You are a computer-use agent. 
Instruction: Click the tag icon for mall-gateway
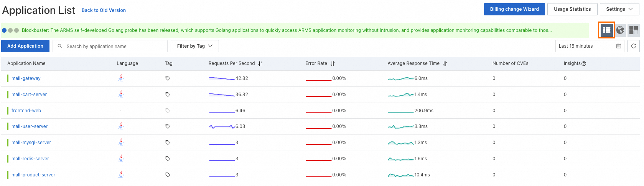(168, 78)
